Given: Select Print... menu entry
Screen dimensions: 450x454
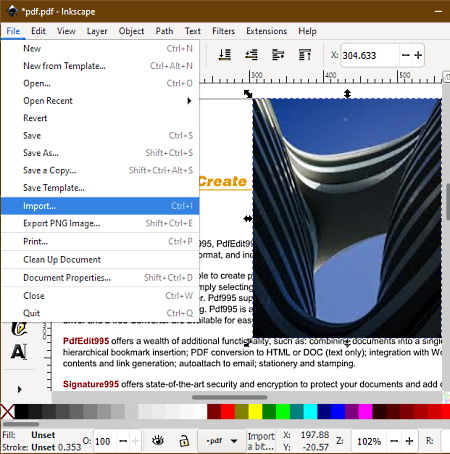Looking at the screenshot, I should (x=100, y=241).
